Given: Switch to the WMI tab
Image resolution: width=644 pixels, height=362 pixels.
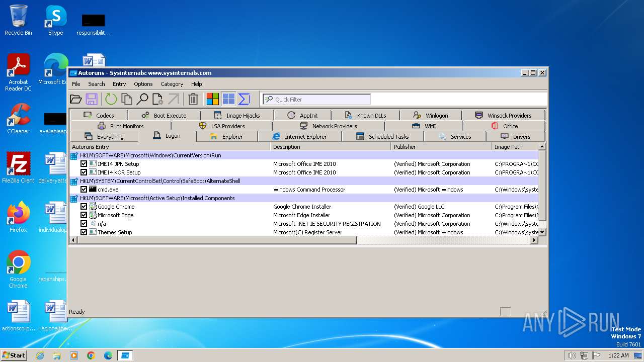Looking at the screenshot, I should click(424, 126).
